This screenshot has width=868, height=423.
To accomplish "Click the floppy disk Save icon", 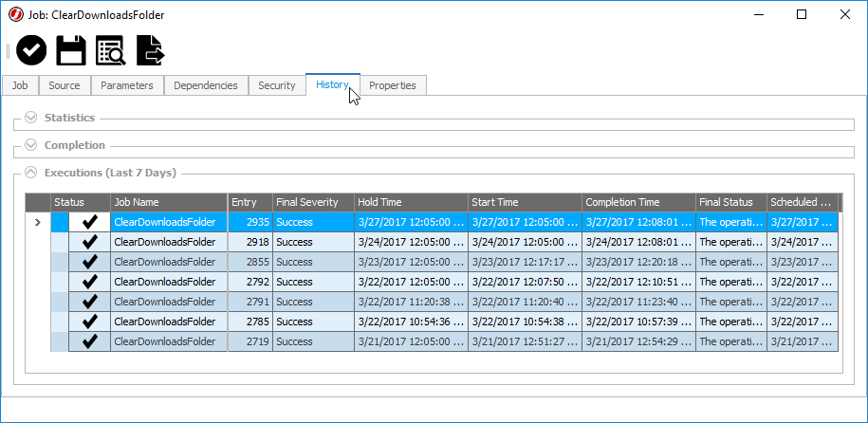I will pos(71,51).
